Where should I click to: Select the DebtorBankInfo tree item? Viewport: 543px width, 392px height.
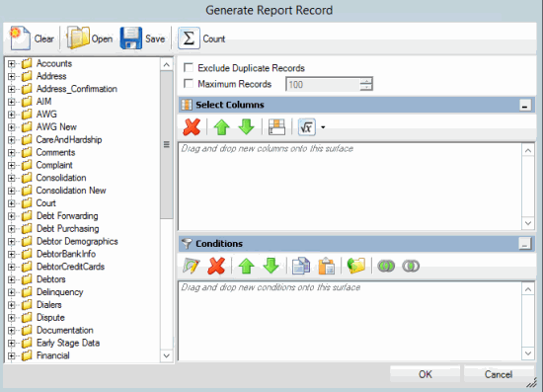(x=66, y=254)
